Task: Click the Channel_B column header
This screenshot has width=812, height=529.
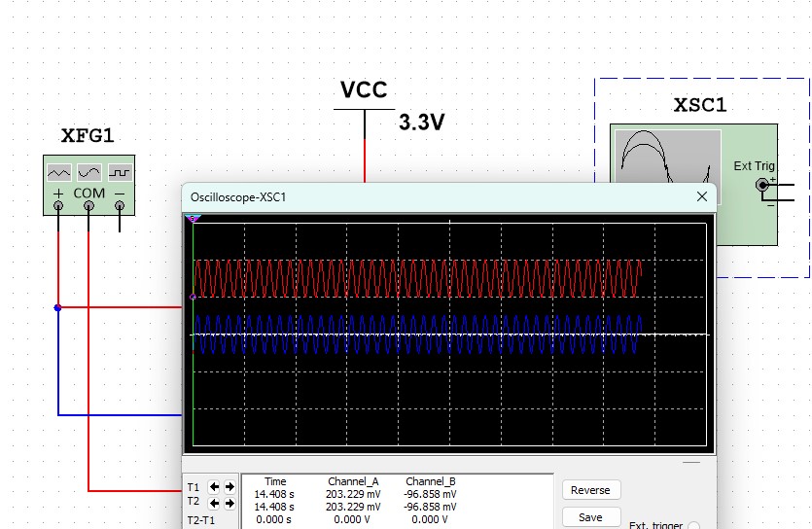Action: pyautogui.click(x=431, y=481)
